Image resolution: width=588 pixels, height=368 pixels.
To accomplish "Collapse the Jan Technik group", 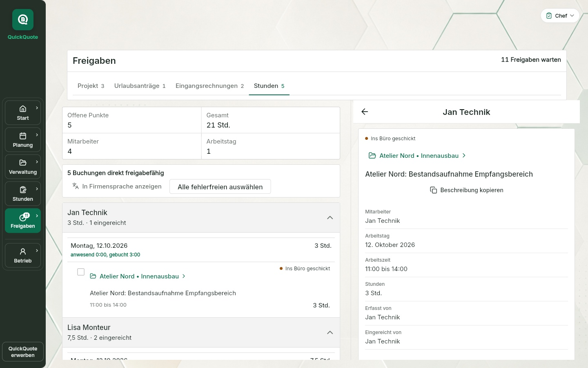I will [x=330, y=218].
